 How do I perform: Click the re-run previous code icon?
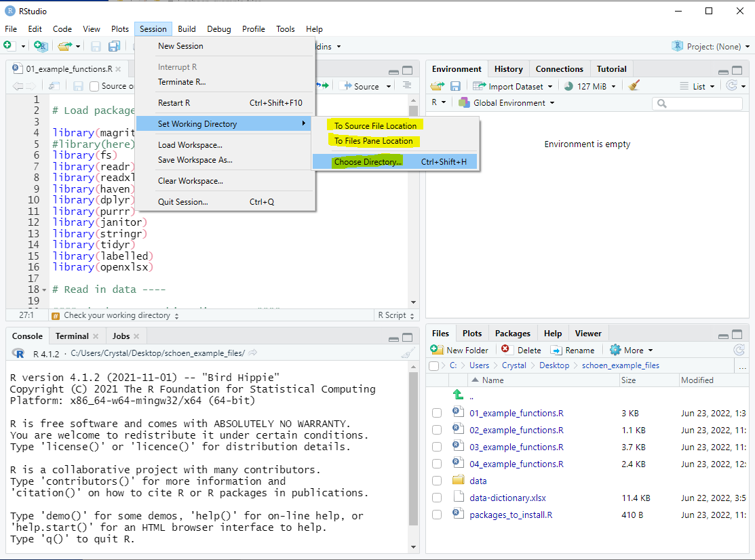323,85
